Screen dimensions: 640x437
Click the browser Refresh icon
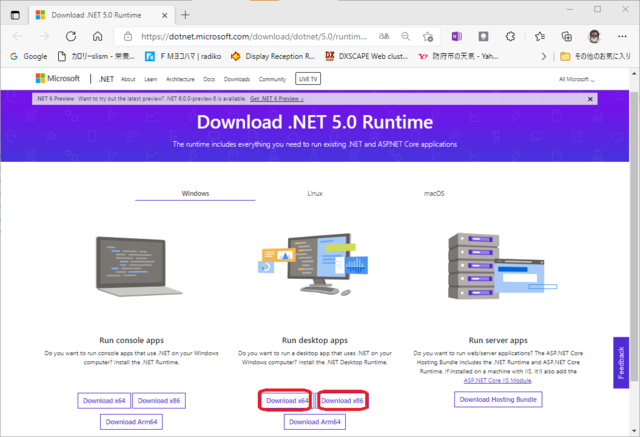coord(71,36)
